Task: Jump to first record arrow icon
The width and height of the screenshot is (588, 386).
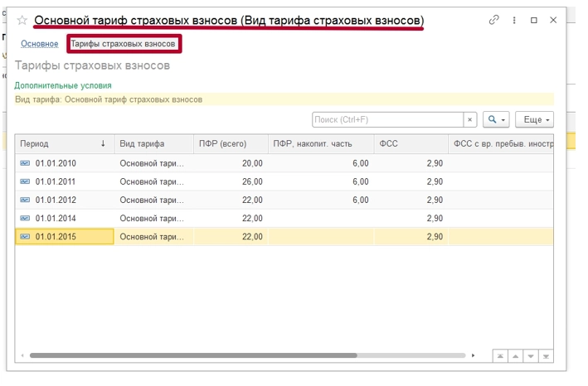Action: click(500, 356)
